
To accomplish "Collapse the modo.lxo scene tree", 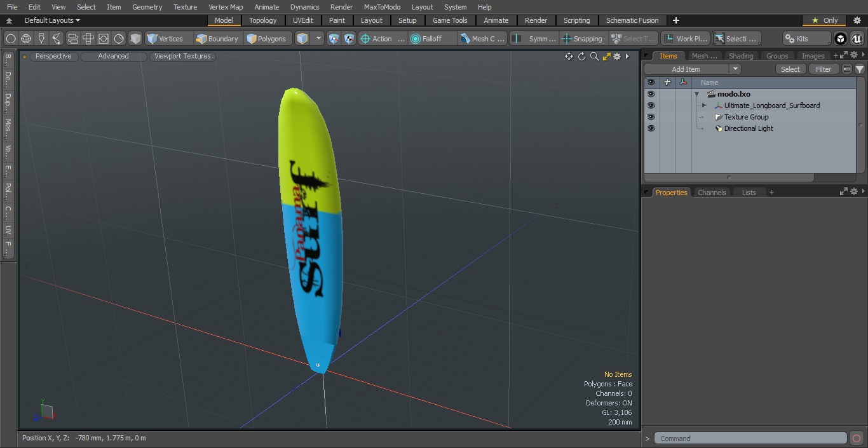I will (x=697, y=94).
